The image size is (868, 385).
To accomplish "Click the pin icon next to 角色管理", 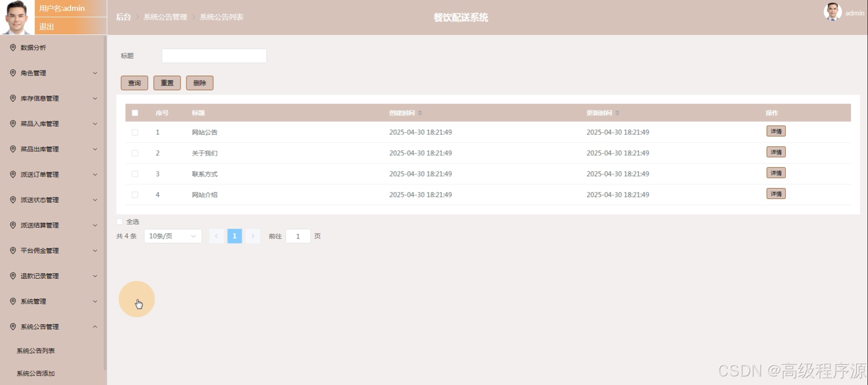I will pyautogui.click(x=13, y=73).
